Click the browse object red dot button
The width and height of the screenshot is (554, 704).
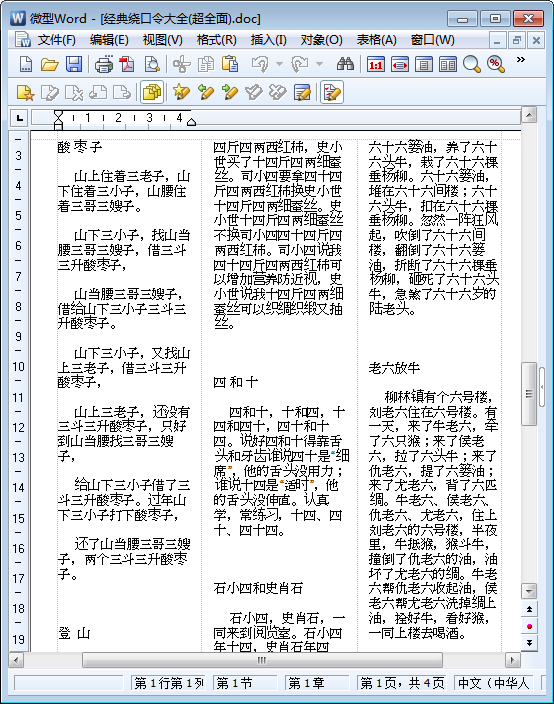click(529, 626)
